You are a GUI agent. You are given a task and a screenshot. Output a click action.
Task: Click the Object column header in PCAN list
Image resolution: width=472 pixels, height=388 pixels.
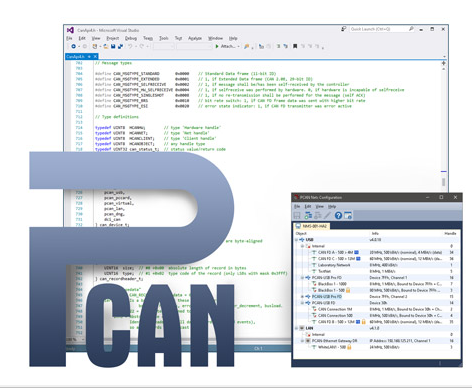[301, 233]
